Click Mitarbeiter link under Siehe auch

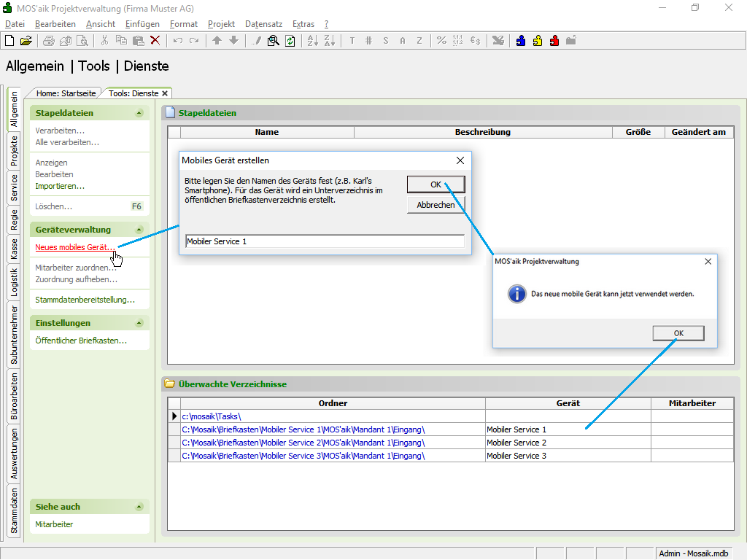(x=54, y=524)
